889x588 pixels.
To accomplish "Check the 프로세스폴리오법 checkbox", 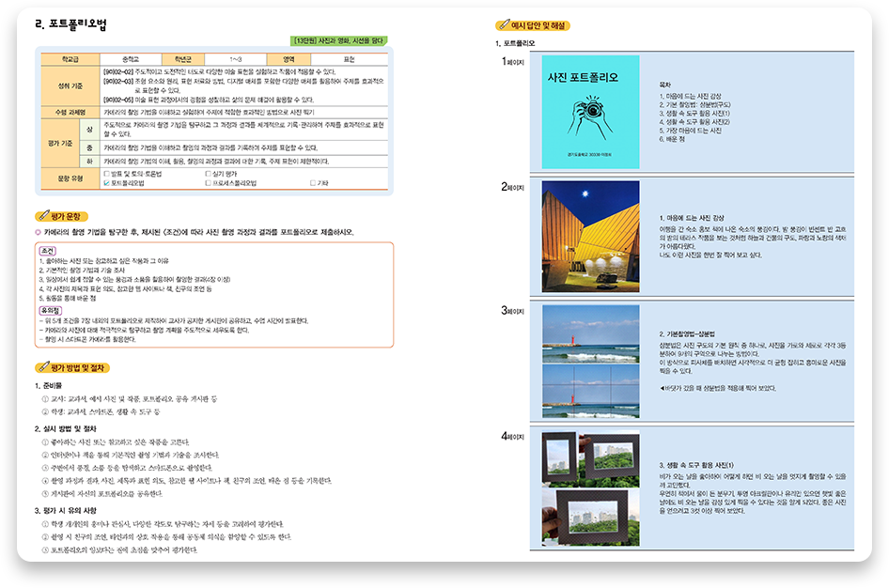I will coord(208,183).
